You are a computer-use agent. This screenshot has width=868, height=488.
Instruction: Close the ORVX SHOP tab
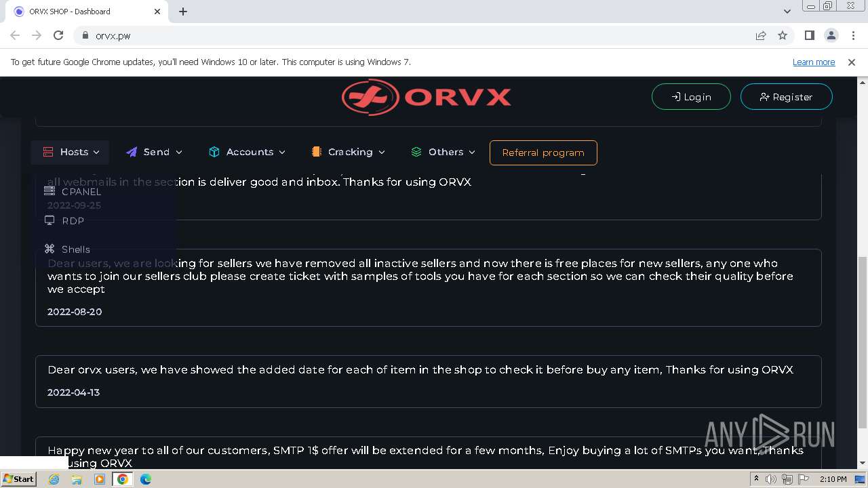click(157, 12)
